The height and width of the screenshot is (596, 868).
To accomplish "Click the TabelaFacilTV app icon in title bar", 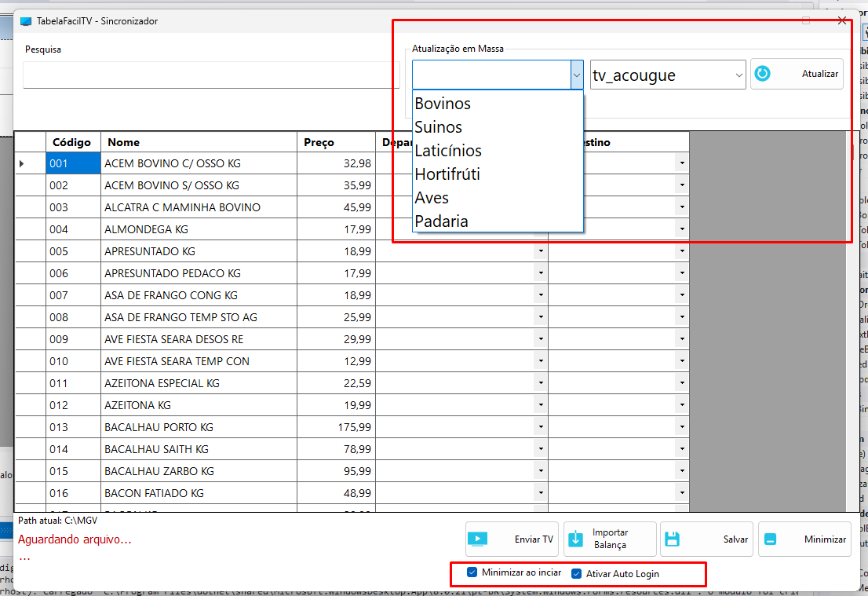I will point(26,21).
